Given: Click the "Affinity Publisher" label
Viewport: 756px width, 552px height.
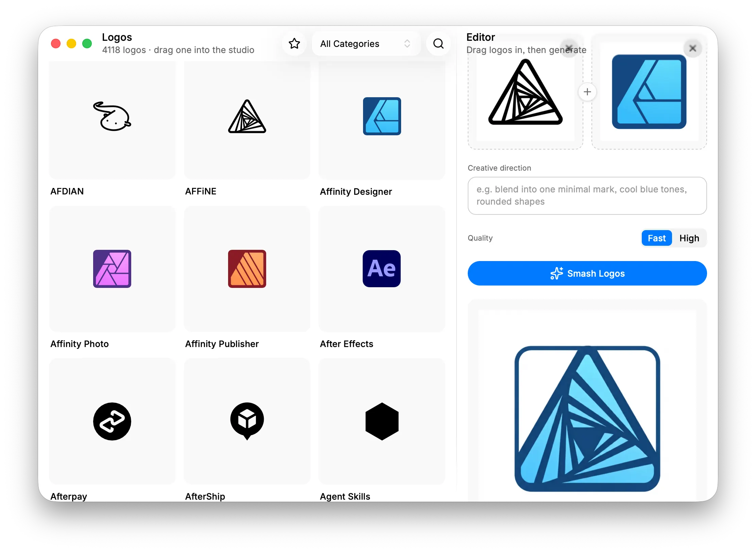Looking at the screenshot, I should pyautogui.click(x=222, y=344).
